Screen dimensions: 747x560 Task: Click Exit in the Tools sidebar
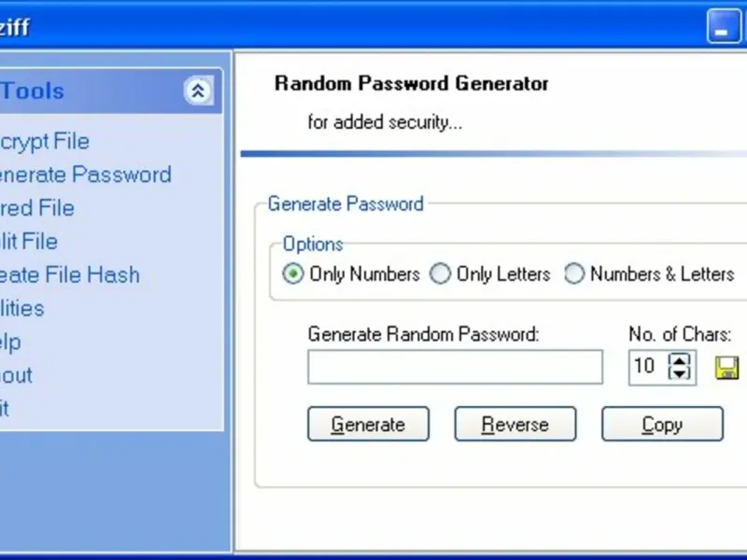click(x=5, y=408)
